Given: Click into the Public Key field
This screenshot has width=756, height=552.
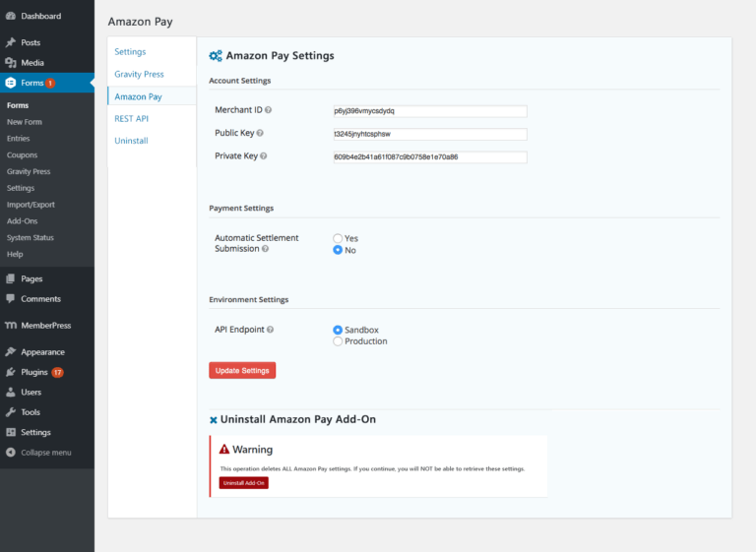Looking at the screenshot, I should 430,134.
